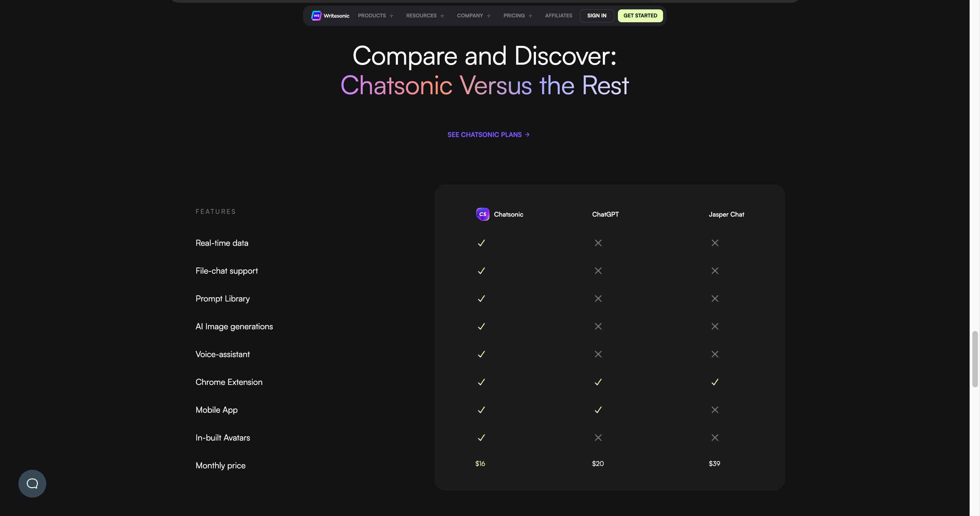This screenshot has width=980, height=516.
Task: Click the Voice-assistant feature label
Action: pos(222,354)
